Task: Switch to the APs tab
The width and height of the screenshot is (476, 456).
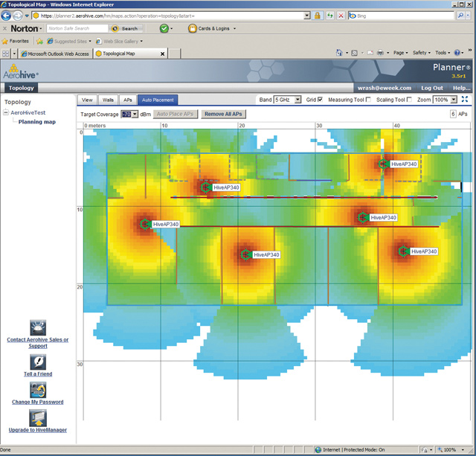Action: [128, 100]
